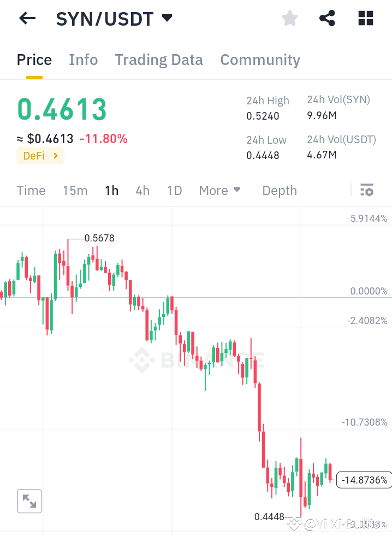
Task: Switch chart to 4h timeframe
Action: tap(142, 191)
